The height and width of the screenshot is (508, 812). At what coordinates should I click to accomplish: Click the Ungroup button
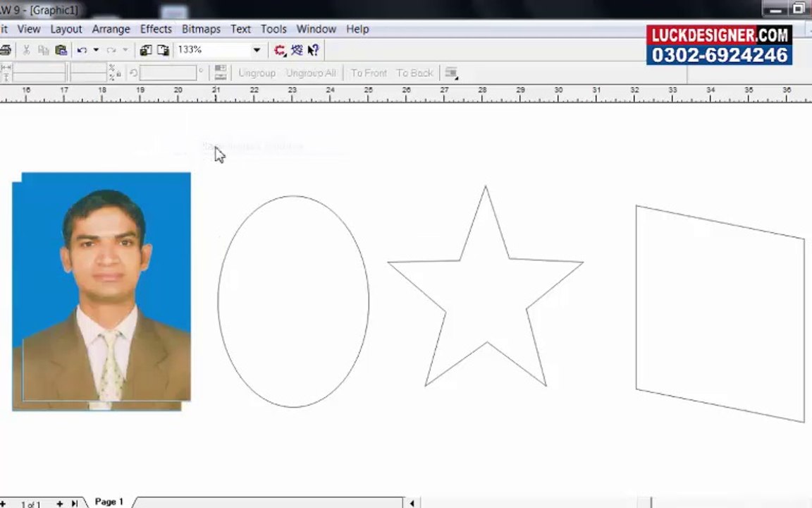257,73
